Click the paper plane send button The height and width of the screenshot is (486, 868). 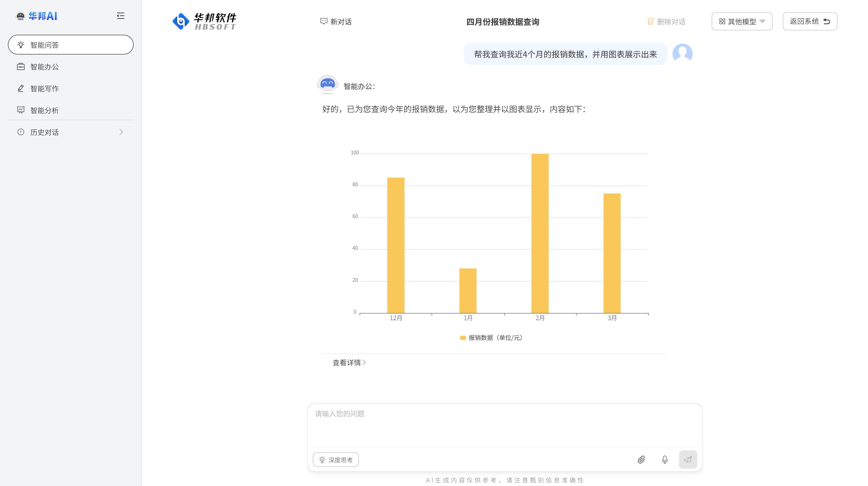click(x=688, y=460)
